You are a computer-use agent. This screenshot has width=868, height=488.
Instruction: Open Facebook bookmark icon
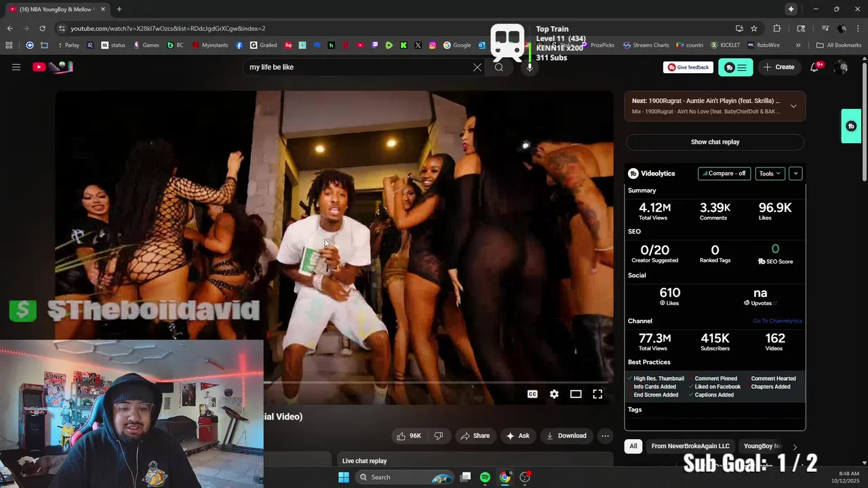pos(239,45)
